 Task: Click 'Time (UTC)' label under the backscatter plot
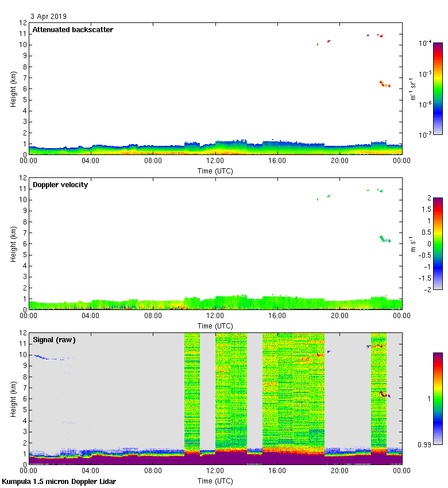(215, 171)
